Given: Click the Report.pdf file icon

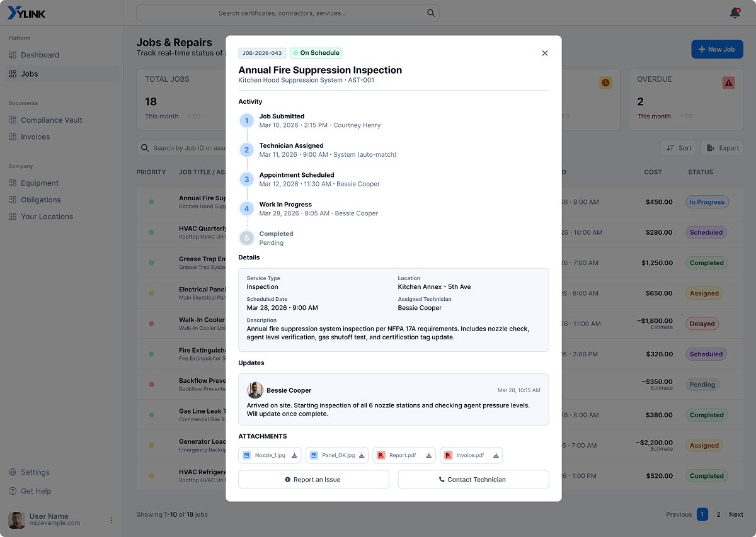Looking at the screenshot, I should (x=381, y=455).
